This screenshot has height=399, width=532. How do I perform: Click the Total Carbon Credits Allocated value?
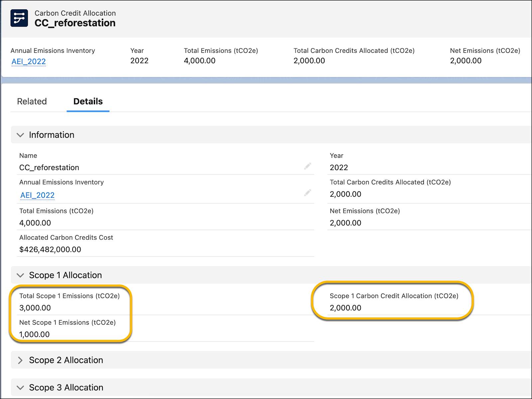[x=345, y=194]
